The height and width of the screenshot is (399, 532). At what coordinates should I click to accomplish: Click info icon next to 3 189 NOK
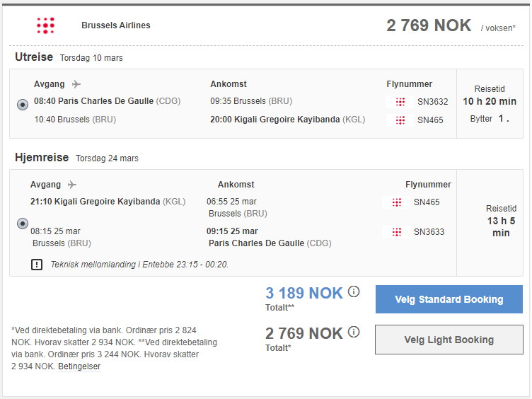click(x=354, y=291)
